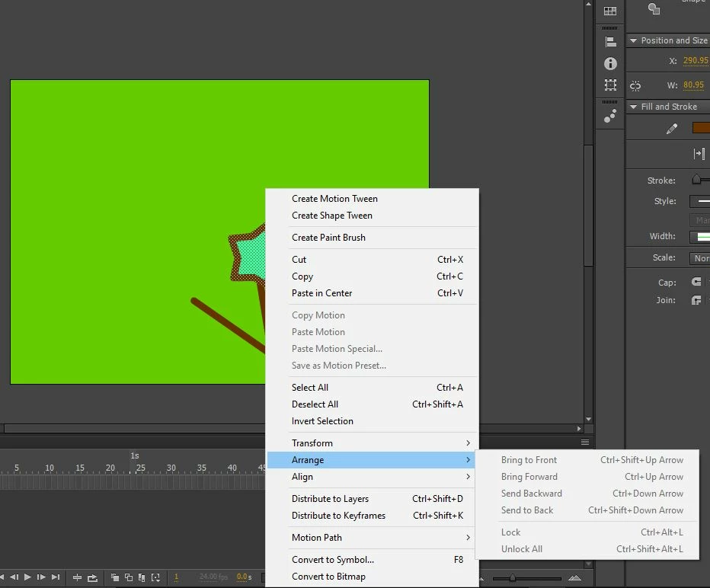Choose Deselect All
710x588 pixels.
click(372, 404)
